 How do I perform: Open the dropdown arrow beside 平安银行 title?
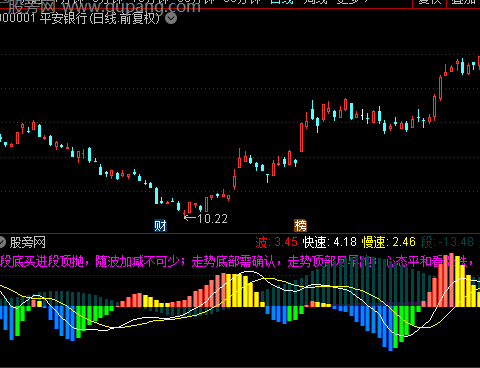click(171, 18)
